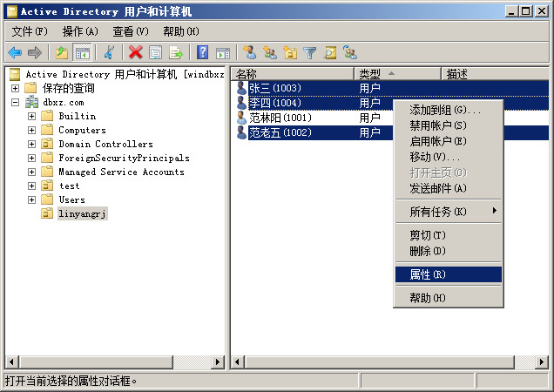Click the Domain Controllers folder icon
Image resolution: width=554 pixels, height=392 pixels.
47,144
